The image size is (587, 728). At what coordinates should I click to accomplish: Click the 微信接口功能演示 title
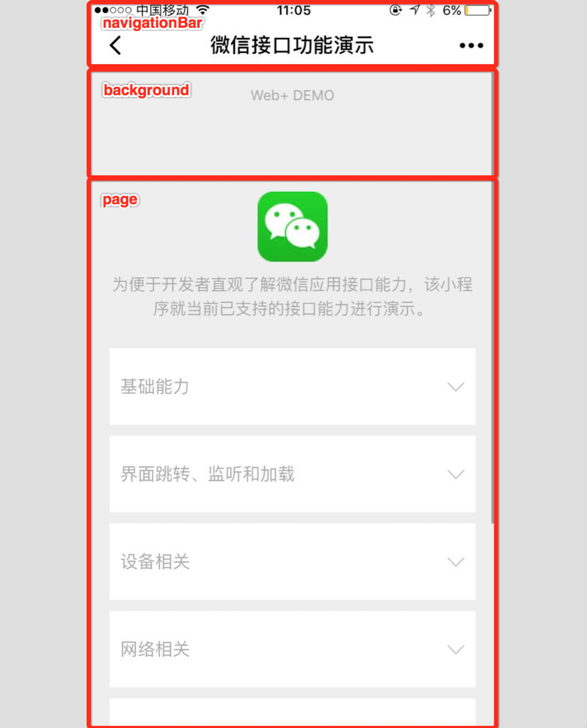[293, 45]
